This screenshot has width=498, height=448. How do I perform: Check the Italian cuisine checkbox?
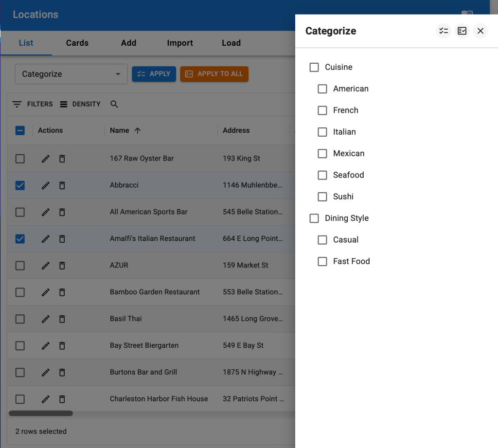tap(322, 132)
